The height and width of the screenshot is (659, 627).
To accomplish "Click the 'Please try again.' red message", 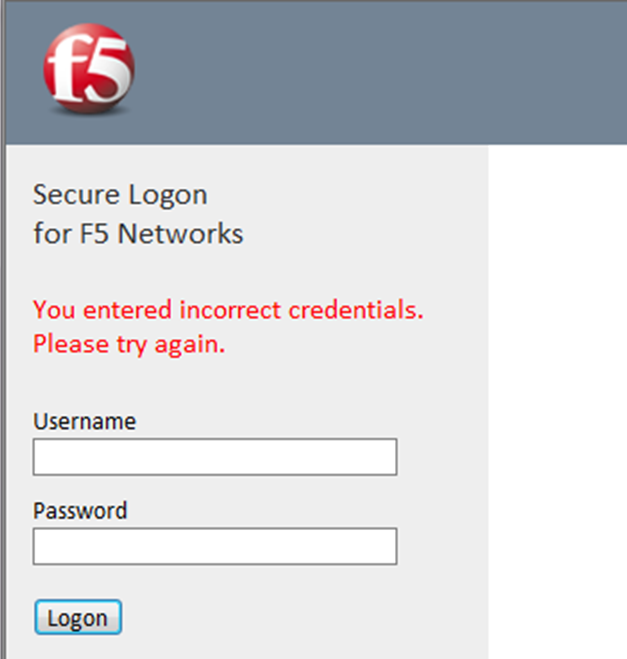I will pyautogui.click(x=129, y=345).
